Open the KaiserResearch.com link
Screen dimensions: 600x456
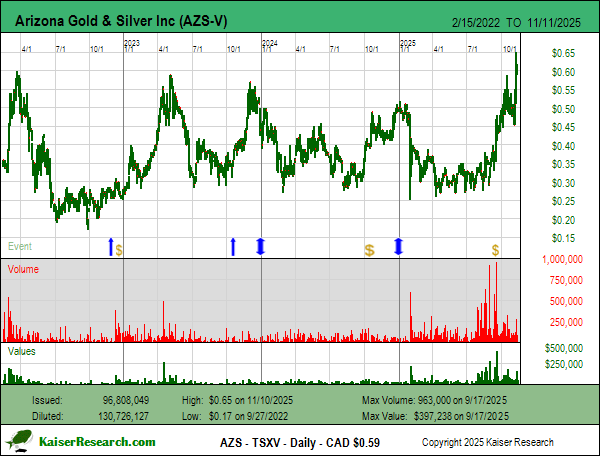(97, 442)
